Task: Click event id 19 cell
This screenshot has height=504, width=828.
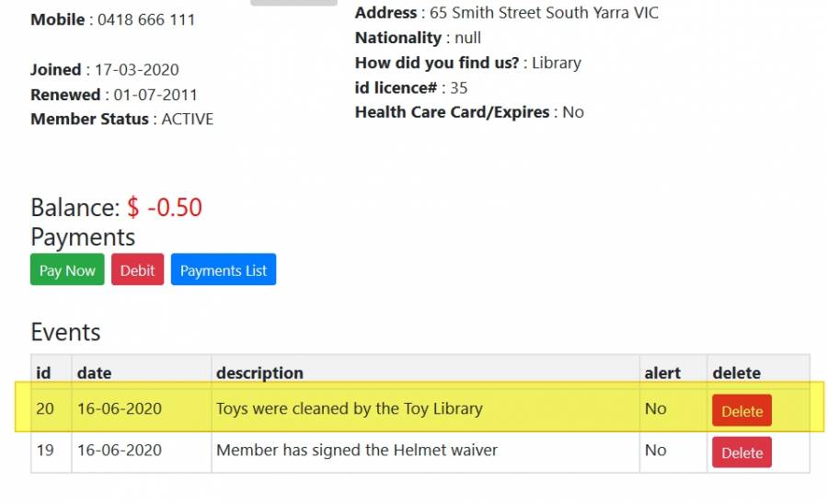Action: [x=45, y=451]
